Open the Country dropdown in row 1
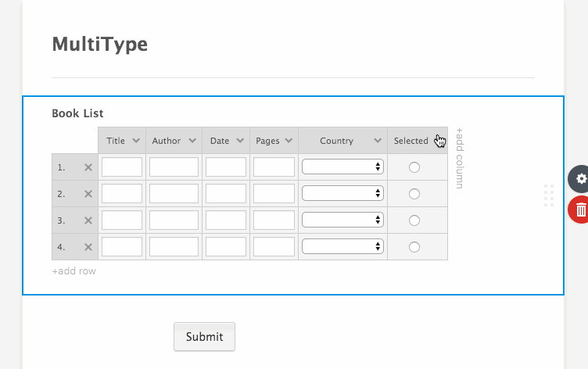The height and width of the screenshot is (369, 588). click(x=342, y=167)
